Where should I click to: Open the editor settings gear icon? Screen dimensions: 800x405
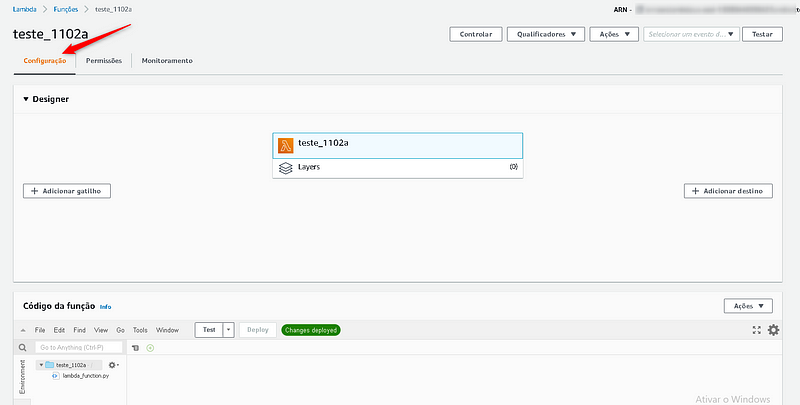(x=773, y=330)
